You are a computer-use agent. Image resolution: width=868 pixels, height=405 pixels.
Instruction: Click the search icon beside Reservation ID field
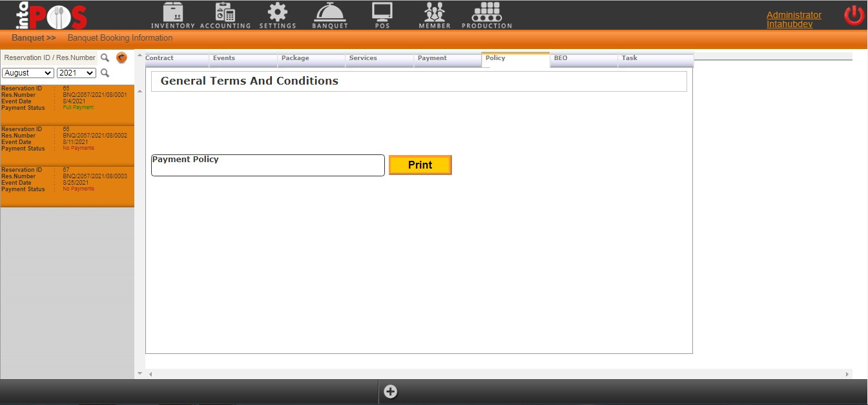pyautogui.click(x=105, y=57)
